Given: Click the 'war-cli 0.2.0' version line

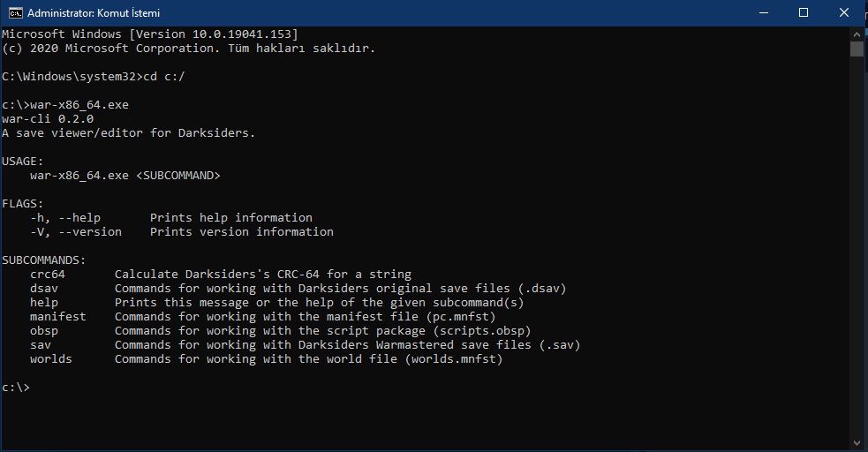Looking at the screenshot, I should point(48,119).
